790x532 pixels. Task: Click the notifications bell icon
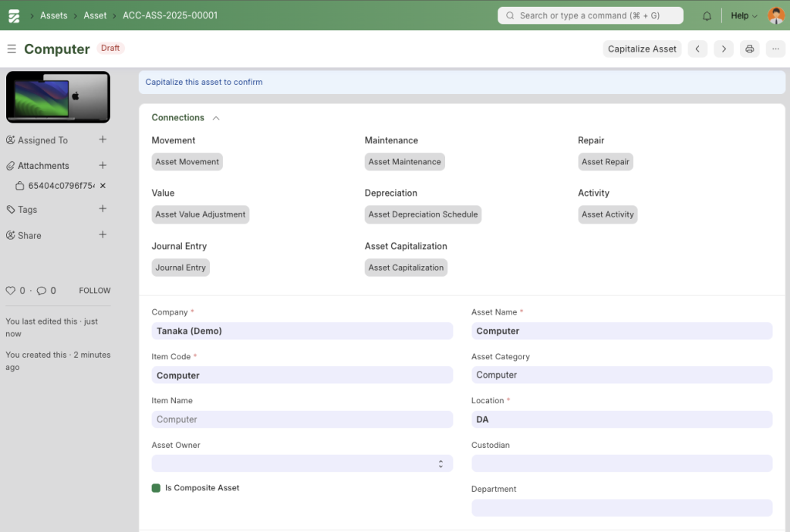[707, 15]
